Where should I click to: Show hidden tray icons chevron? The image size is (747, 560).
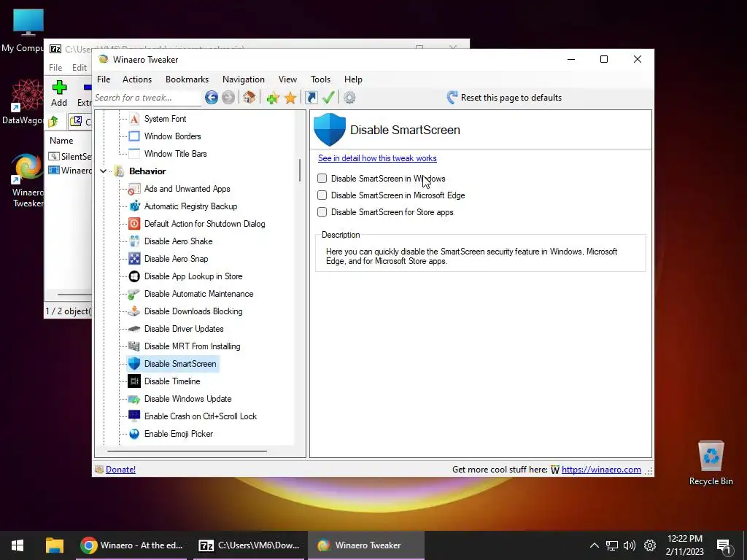[x=594, y=545]
